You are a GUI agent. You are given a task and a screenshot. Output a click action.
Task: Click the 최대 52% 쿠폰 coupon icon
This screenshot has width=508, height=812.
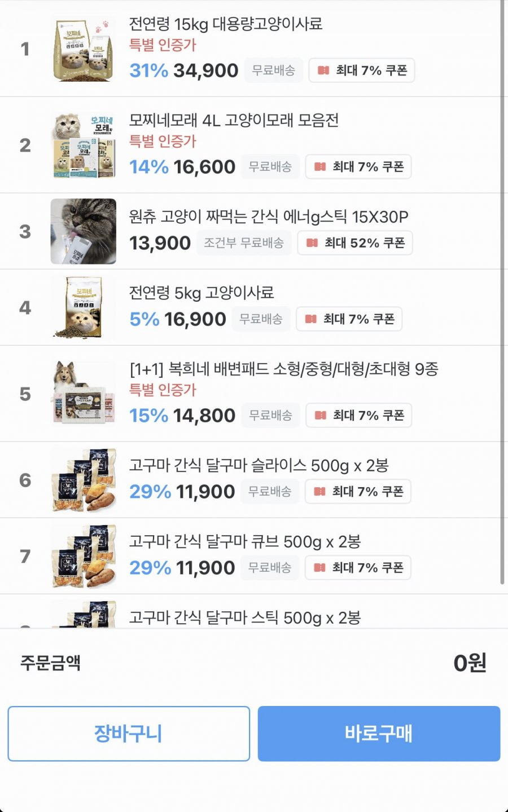coord(312,243)
